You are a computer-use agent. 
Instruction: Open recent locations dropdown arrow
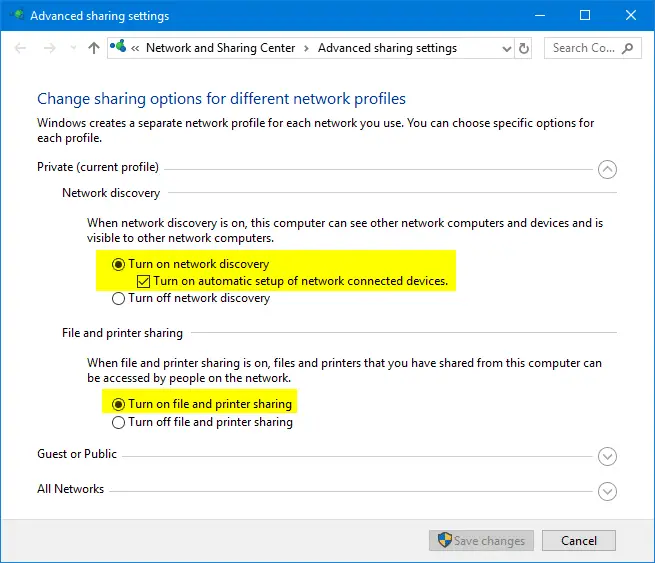[73, 48]
